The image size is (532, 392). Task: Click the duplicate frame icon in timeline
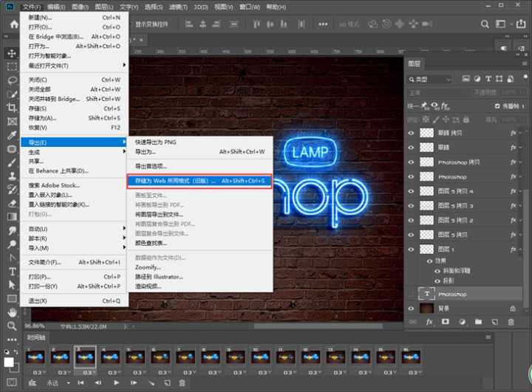tap(167, 383)
